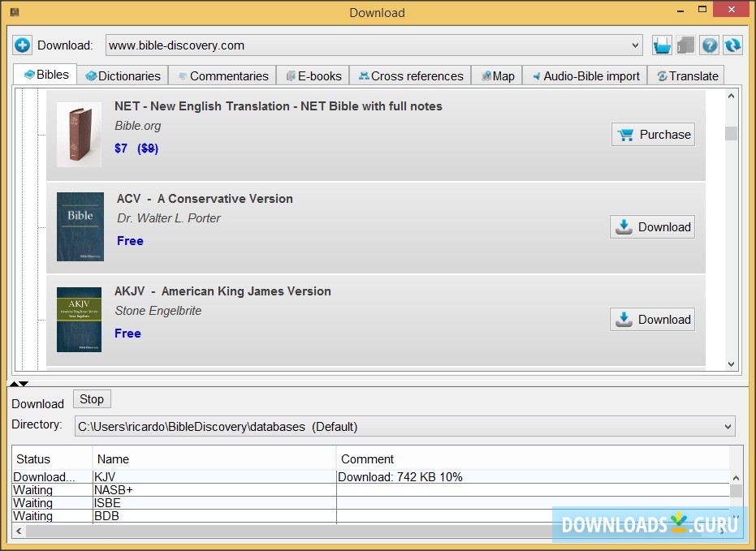Click the Bible list scroll up arrow
The height and width of the screenshot is (551, 756).
pyautogui.click(x=731, y=96)
